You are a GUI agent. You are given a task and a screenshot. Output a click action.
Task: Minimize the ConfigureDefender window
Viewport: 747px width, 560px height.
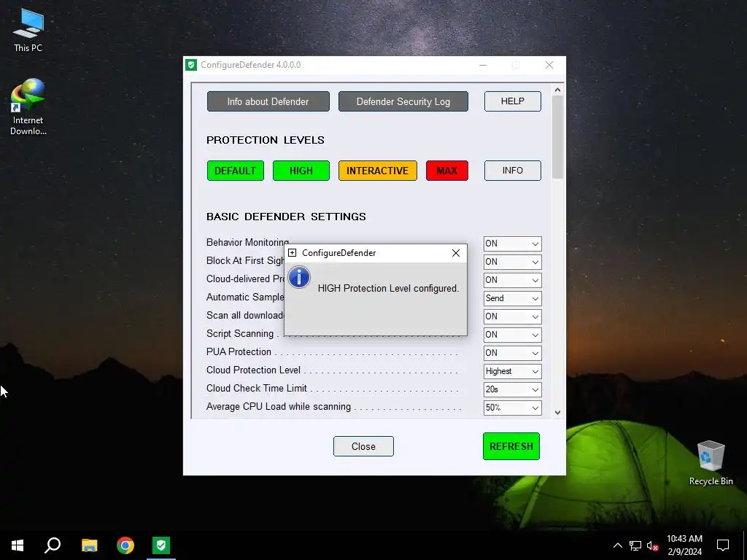click(483, 65)
